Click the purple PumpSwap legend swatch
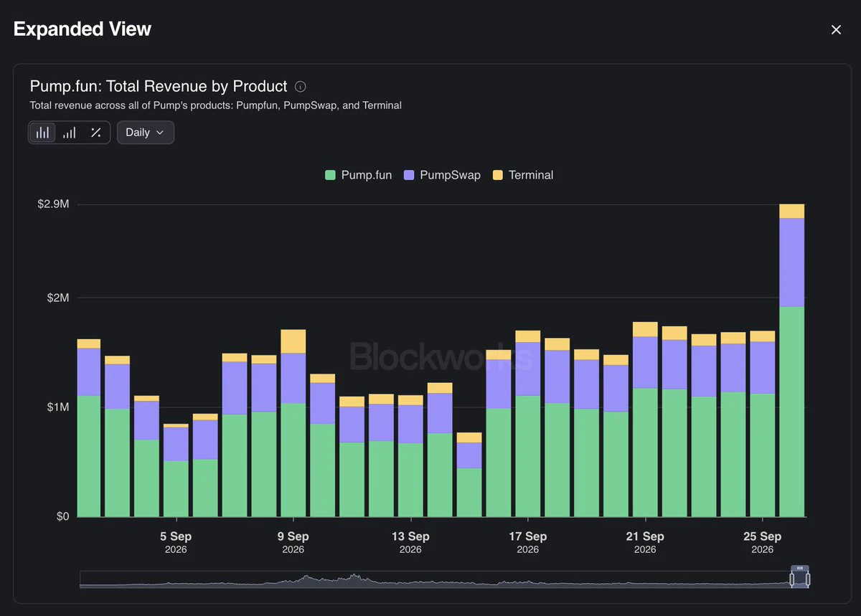This screenshot has height=616, width=861. (409, 175)
